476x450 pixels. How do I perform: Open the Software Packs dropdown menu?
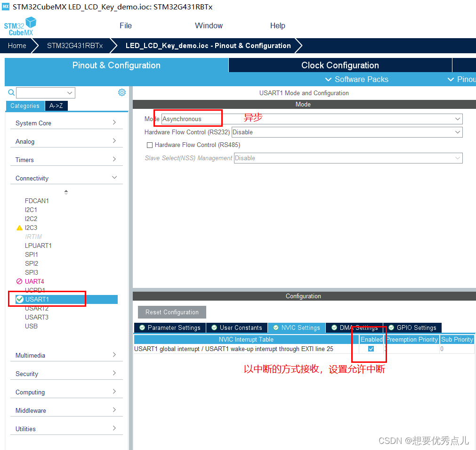357,79
